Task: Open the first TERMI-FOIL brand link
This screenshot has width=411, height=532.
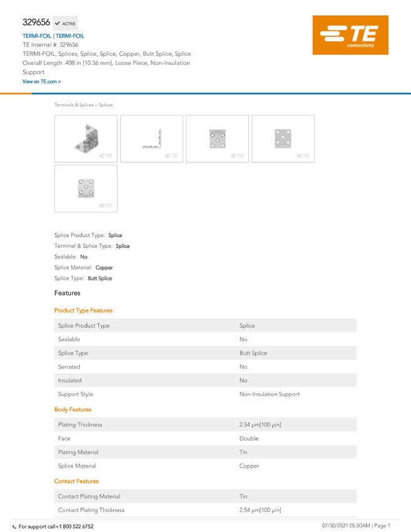Action: (37, 36)
